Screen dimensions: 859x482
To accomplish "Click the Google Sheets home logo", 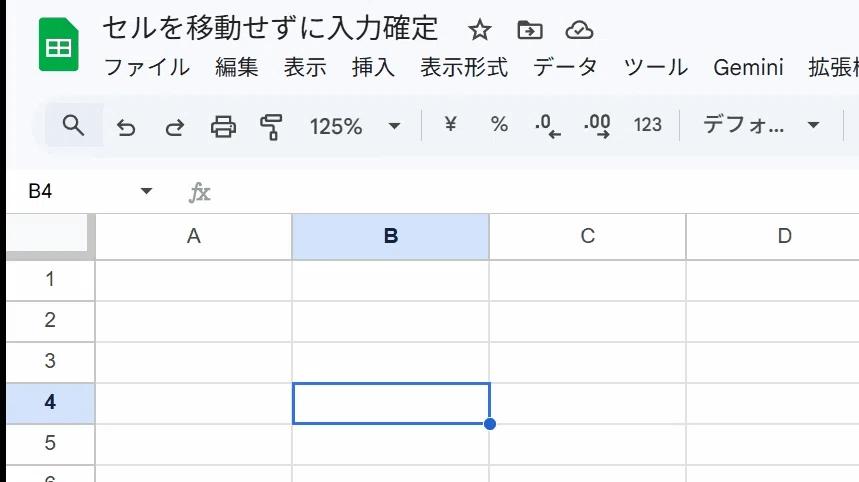I will [59, 44].
